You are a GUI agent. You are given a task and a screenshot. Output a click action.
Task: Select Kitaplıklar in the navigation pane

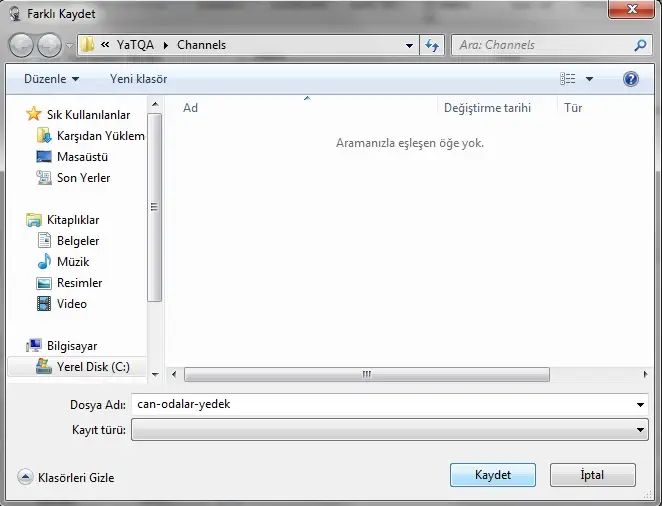coord(73,220)
